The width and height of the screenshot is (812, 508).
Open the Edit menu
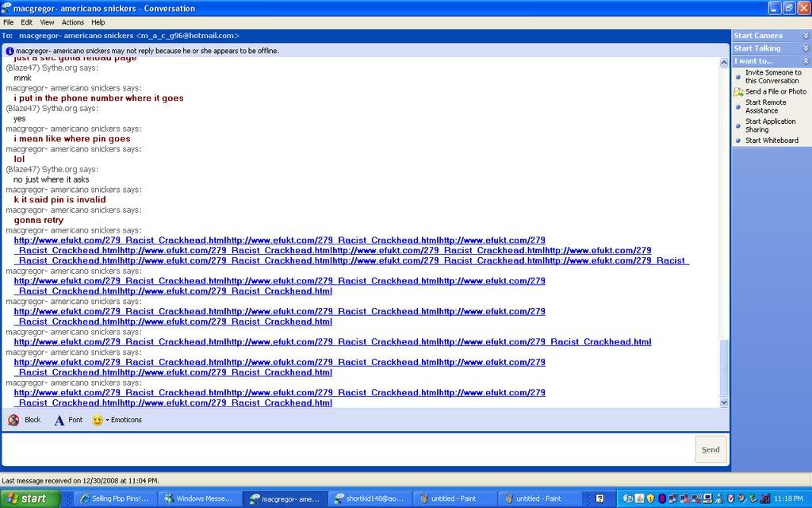tap(26, 22)
